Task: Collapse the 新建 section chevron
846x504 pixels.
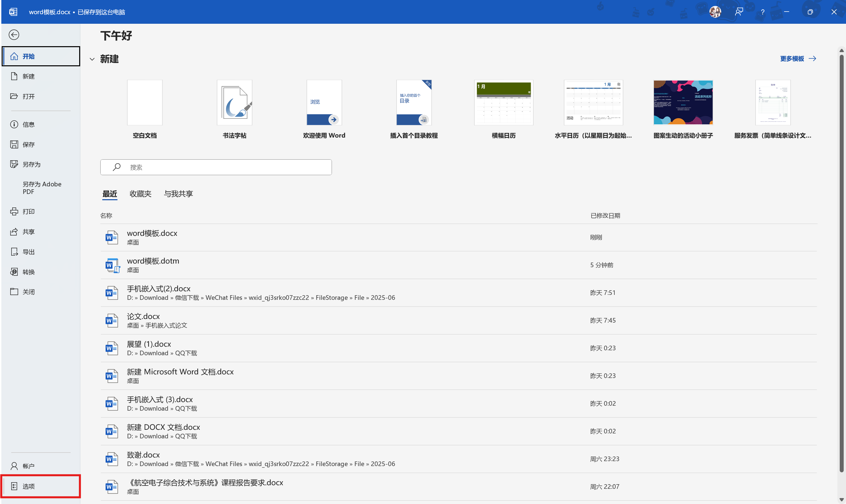Action: click(x=92, y=59)
